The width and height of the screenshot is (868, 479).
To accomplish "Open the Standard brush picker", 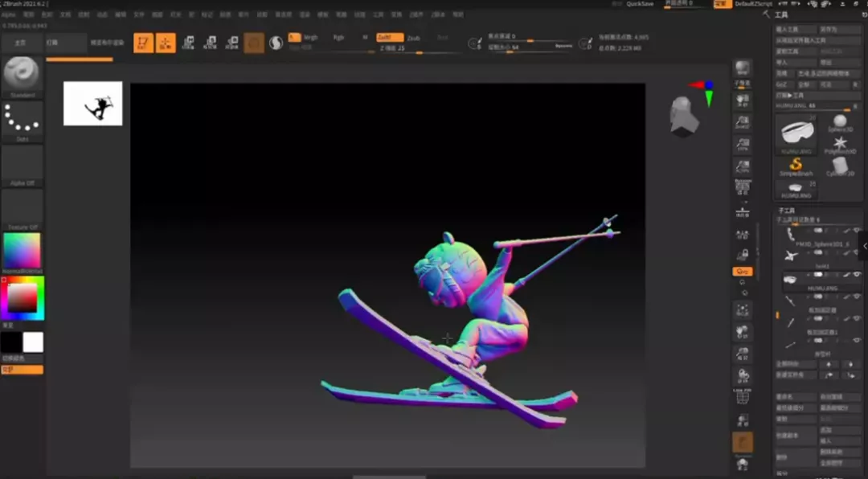I will [x=23, y=76].
